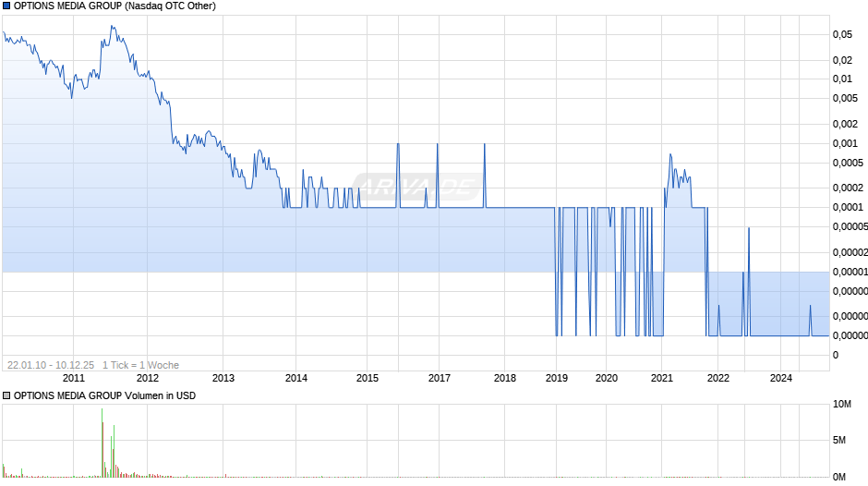This screenshot has width=868, height=486.
Task: Click the 0,01 price axis label
Action: (842, 79)
